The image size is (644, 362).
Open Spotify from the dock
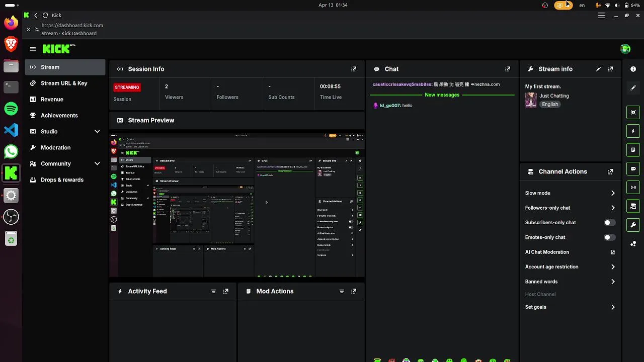pyautogui.click(x=11, y=108)
